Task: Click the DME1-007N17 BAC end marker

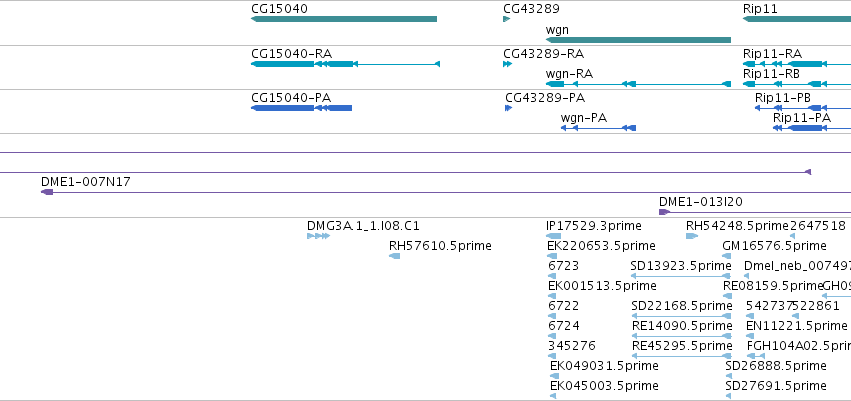Action: point(47,192)
